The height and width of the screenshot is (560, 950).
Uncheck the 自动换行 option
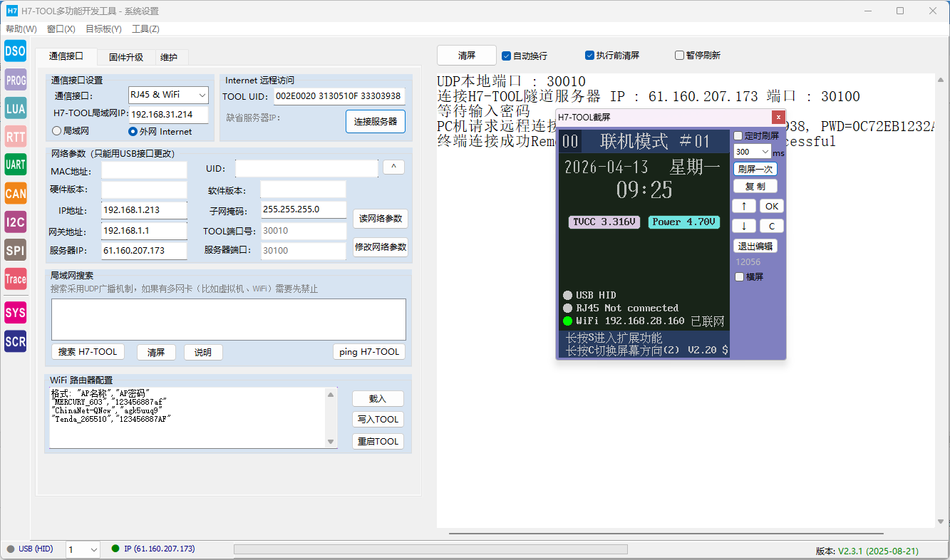click(507, 56)
